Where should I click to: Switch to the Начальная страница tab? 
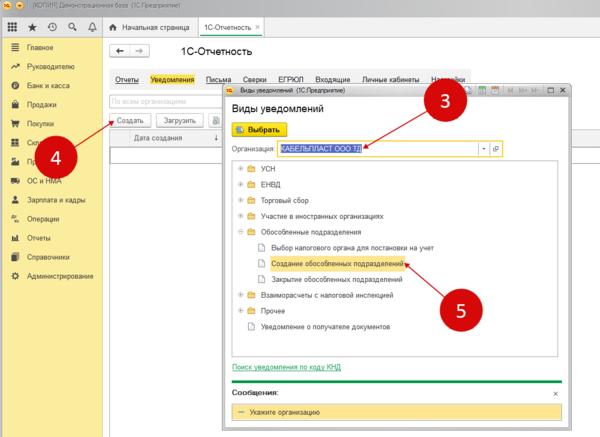click(149, 28)
